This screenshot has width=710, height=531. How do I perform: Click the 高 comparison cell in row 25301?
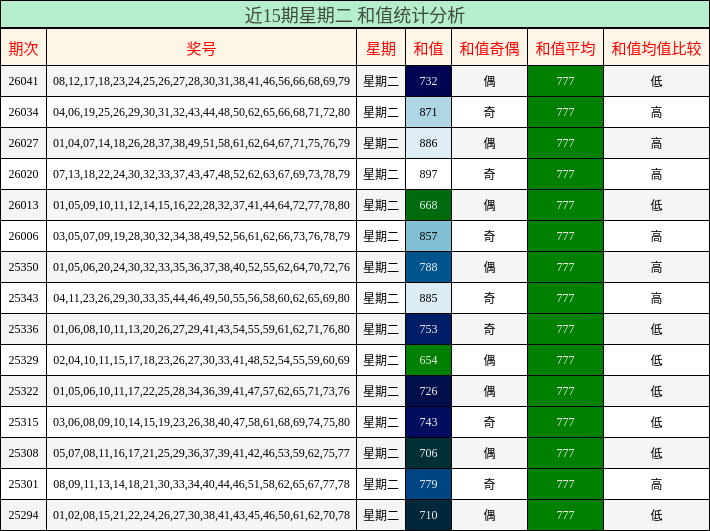click(x=657, y=484)
